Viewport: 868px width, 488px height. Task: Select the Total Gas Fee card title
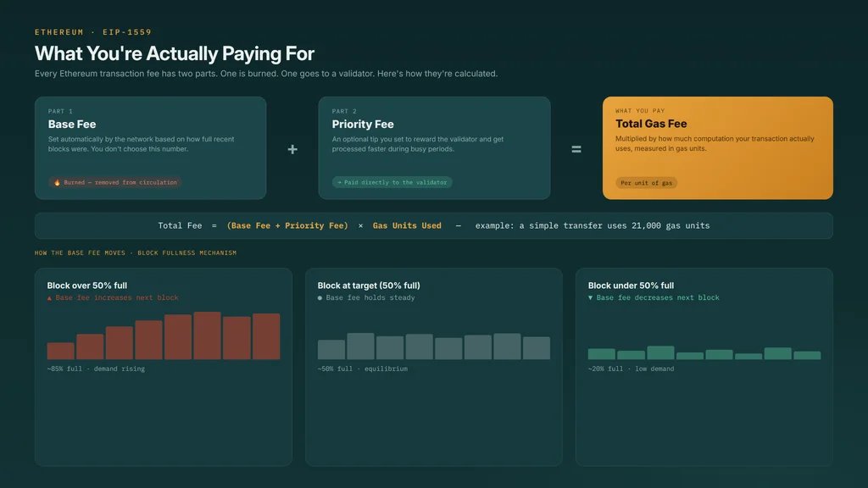[651, 124]
